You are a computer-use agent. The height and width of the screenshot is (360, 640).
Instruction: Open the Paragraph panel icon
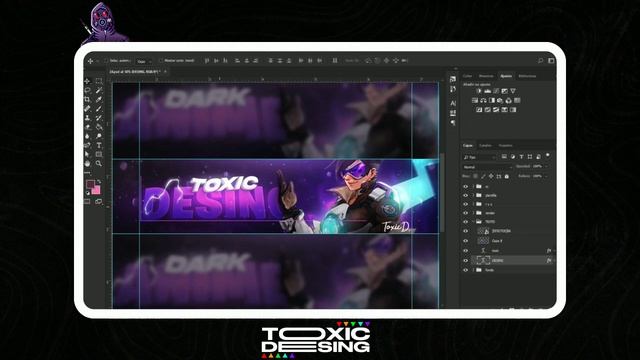point(453,122)
